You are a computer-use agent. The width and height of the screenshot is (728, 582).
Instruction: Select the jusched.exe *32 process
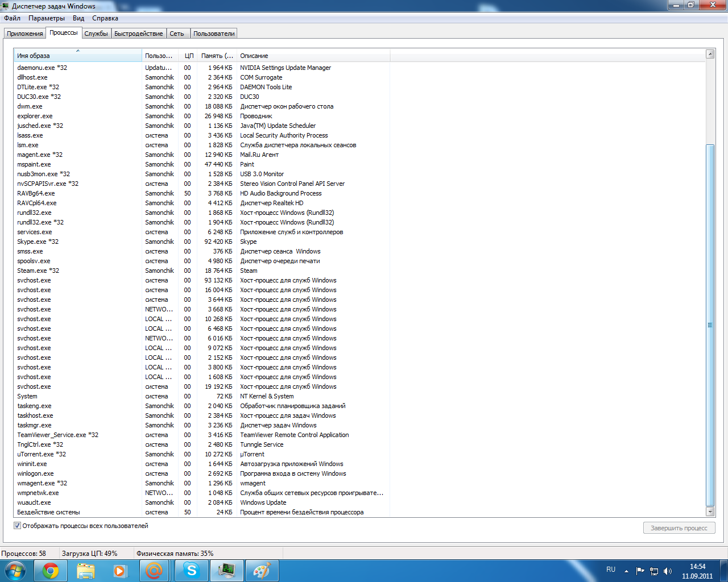202,126
